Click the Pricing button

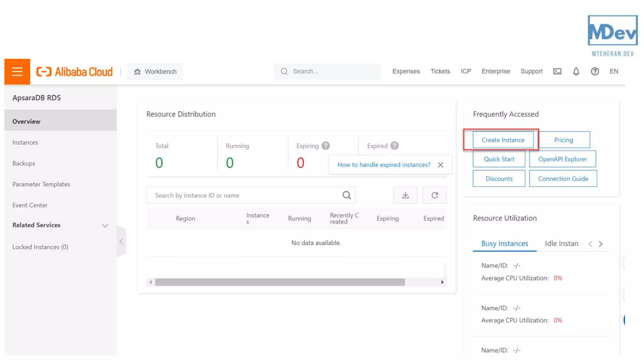[563, 140]
